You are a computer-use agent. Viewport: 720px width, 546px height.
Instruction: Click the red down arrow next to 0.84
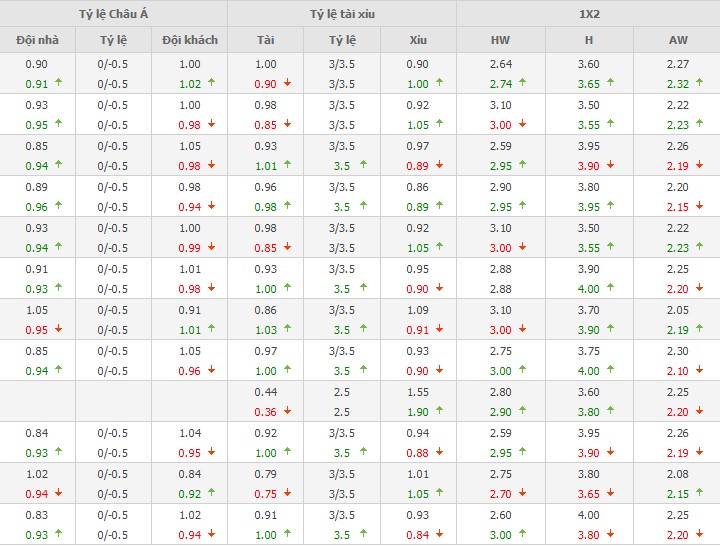click(x=439, y=535)
